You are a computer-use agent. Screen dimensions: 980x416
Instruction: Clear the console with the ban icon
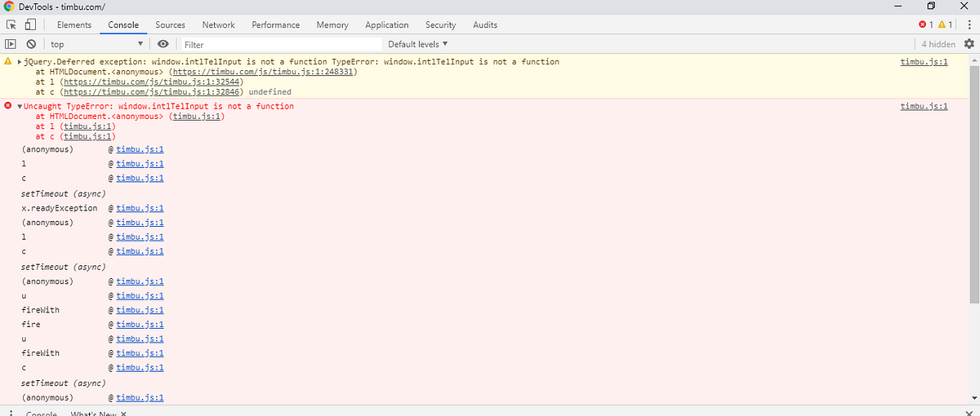click(31, 44)
